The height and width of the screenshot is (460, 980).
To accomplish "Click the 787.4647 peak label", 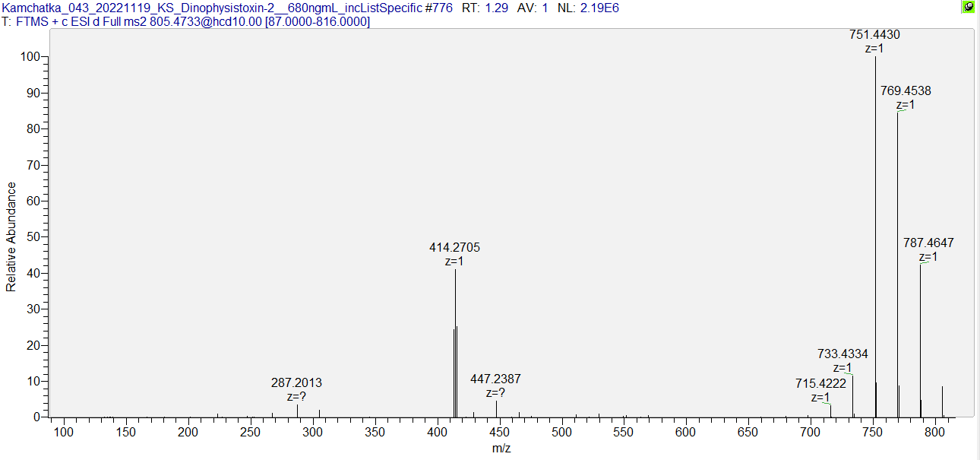I will pos(928,243).
